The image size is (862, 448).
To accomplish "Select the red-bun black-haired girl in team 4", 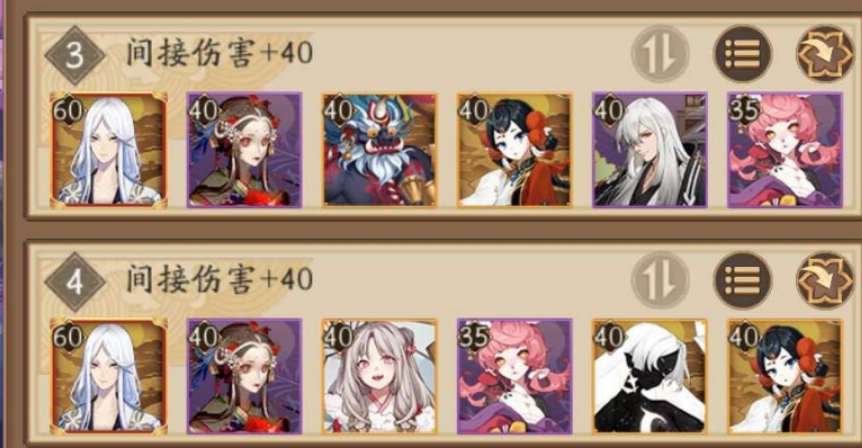I will point(785,377).
